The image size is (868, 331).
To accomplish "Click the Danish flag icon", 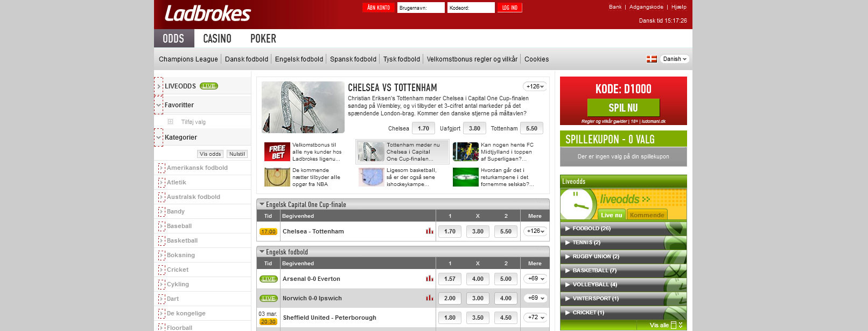I will click(x=652, y=59).
